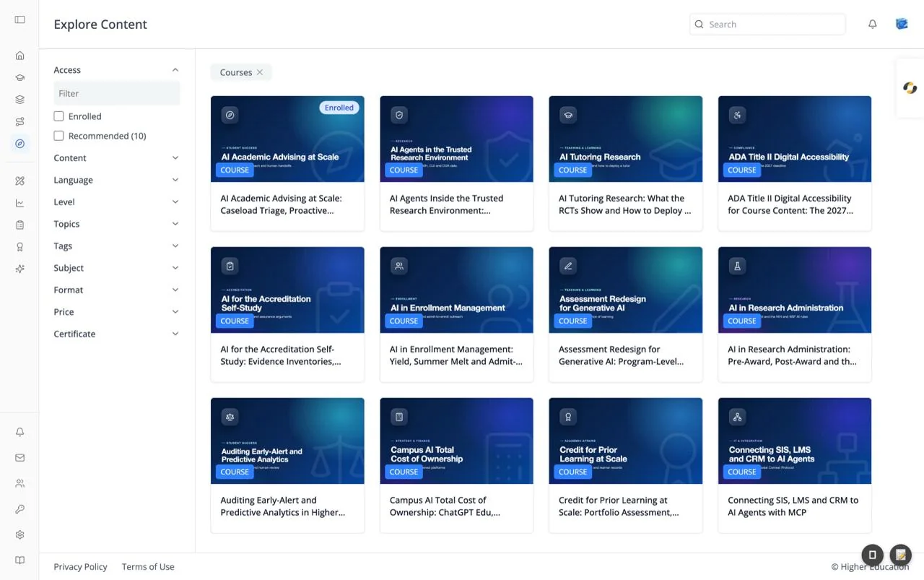
Task: Open the Home icon in sidebar
Action: tap(19, 56)
